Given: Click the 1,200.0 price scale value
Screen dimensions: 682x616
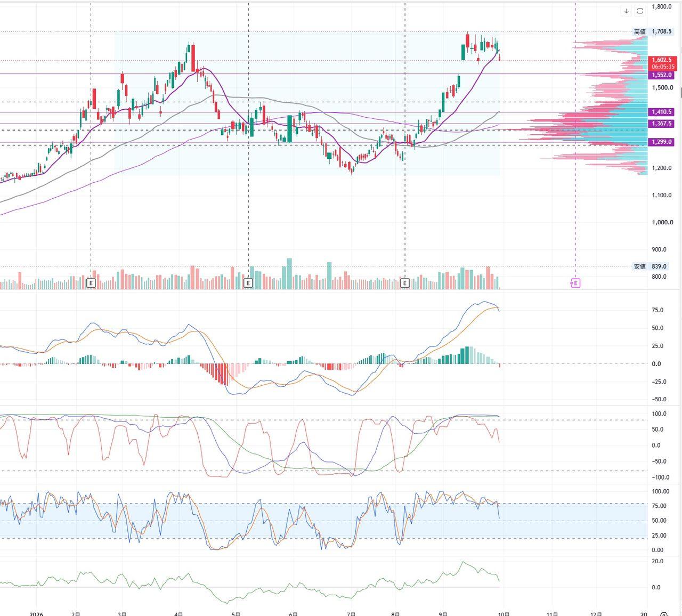Looking at the screenshot, I should click(x=662, y=168).
